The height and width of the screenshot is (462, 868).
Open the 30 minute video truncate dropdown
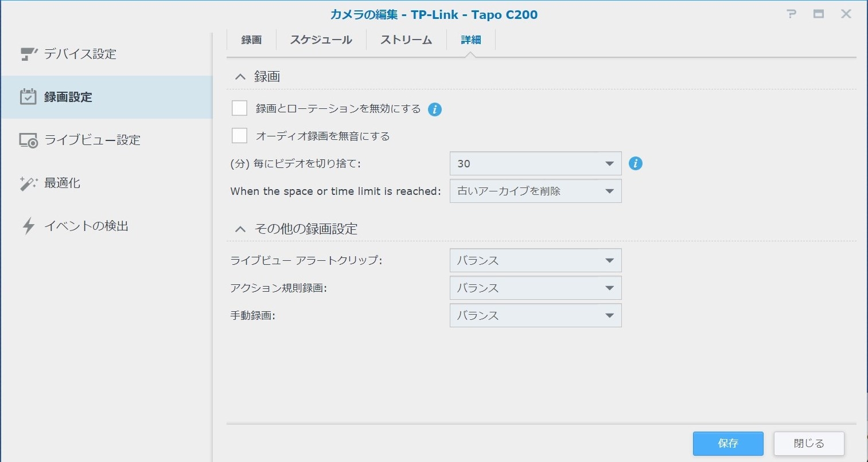point(535,164)
